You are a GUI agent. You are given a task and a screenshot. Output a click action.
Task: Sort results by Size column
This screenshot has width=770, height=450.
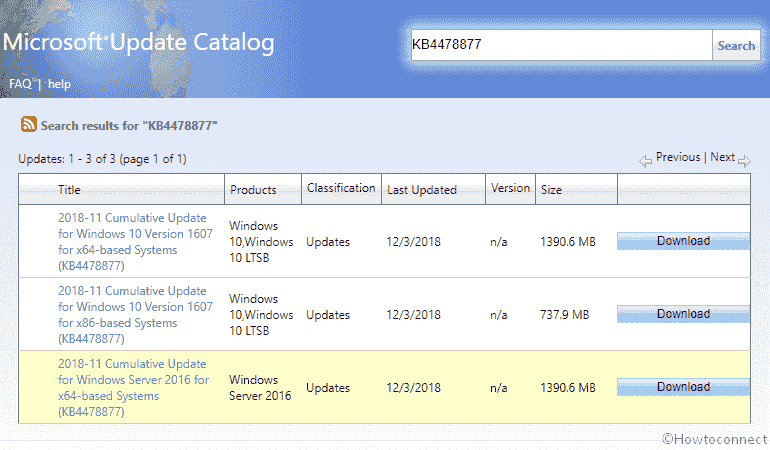pyautogui.click(x=551, y=190)
